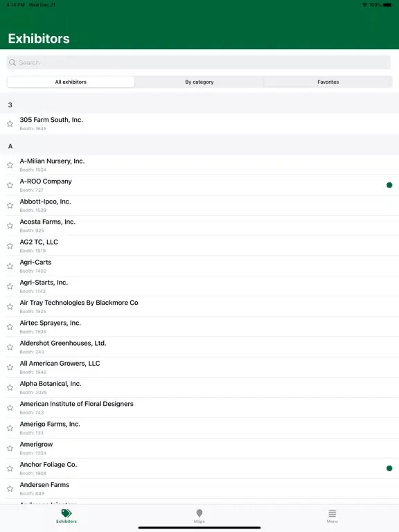The width and height of the screenshot is (399, 532).
Task: Tap star icon for All American Growers
Action: [x=10, y=367]
